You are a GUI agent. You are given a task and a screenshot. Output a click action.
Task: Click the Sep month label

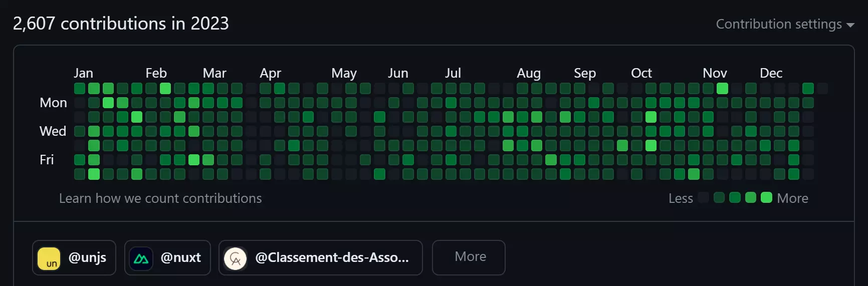pos(585,74)
